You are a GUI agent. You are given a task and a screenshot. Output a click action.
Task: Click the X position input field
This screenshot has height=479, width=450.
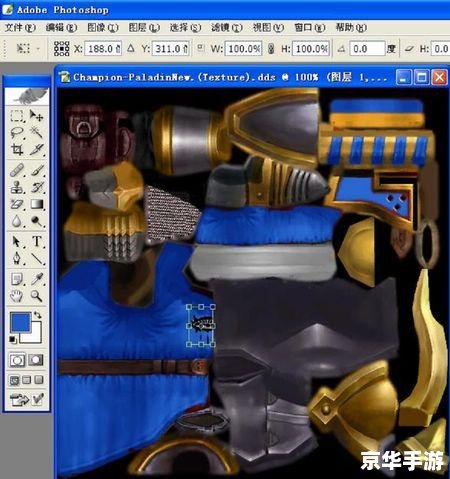point(103,49)
